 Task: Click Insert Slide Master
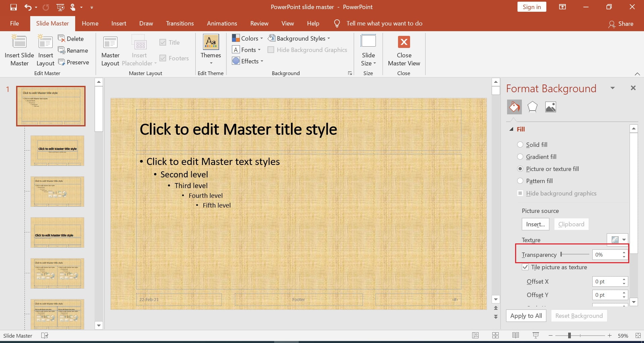[x=19, y=50]
